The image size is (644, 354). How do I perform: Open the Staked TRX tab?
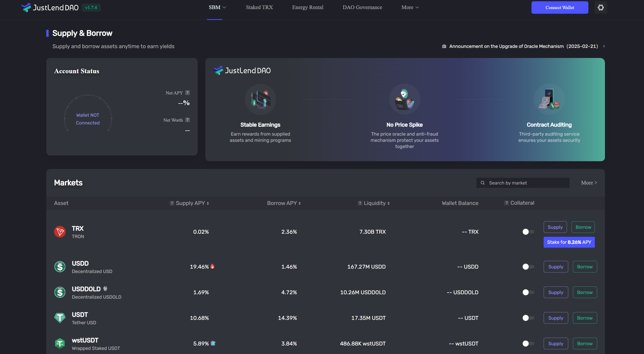pos(259,7)
